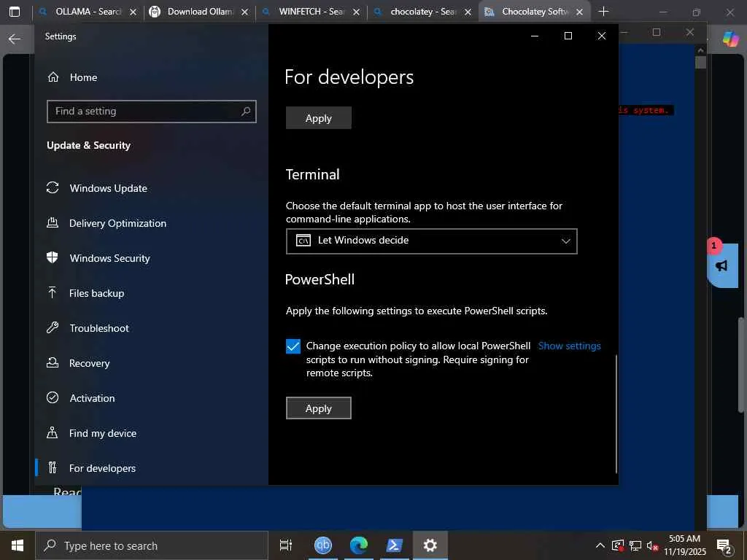Click the Recovery icon in sidebar

point(53,362)
